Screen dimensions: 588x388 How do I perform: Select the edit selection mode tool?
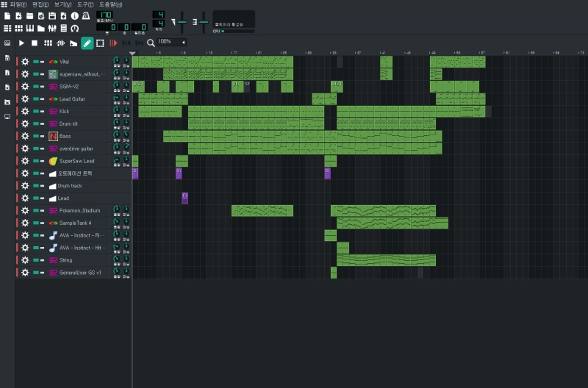point(100,43)
